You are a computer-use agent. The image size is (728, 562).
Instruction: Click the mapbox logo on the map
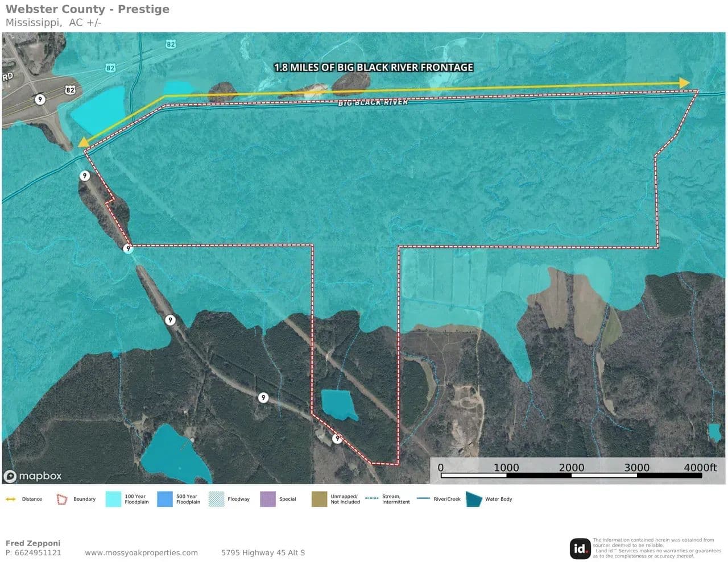tap(32, 476)
